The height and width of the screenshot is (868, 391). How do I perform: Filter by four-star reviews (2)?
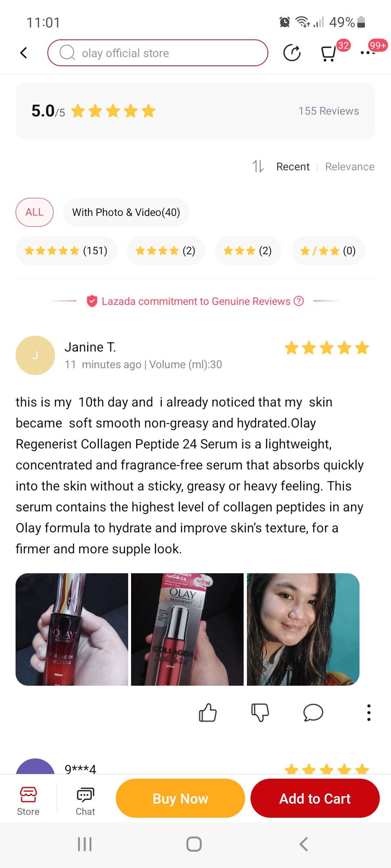[x=166, y=251]
